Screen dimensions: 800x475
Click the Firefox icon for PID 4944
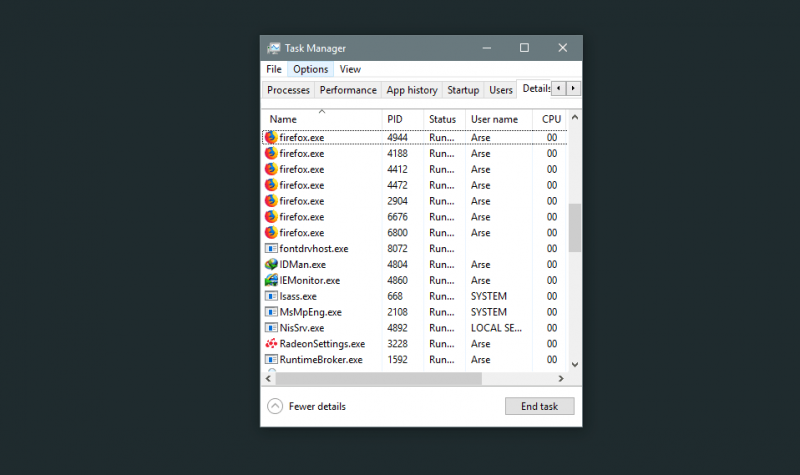[x=271, y=137]
